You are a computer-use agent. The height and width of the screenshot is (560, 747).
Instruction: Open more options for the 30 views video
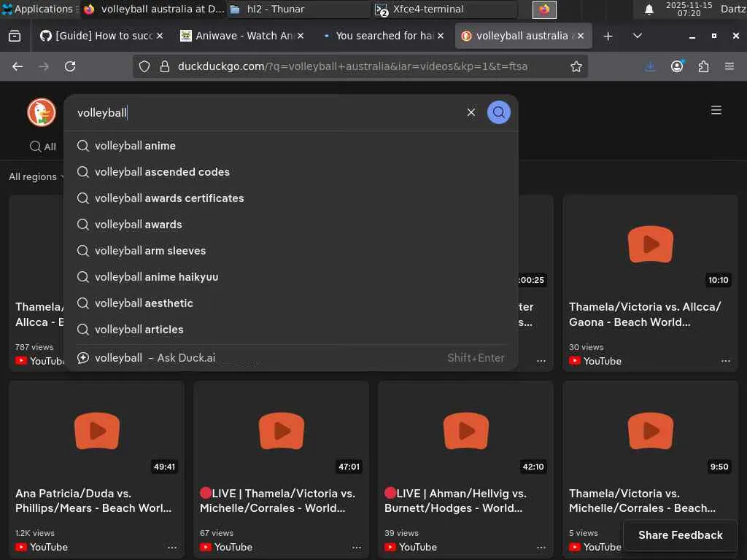(x=726, y=361)
